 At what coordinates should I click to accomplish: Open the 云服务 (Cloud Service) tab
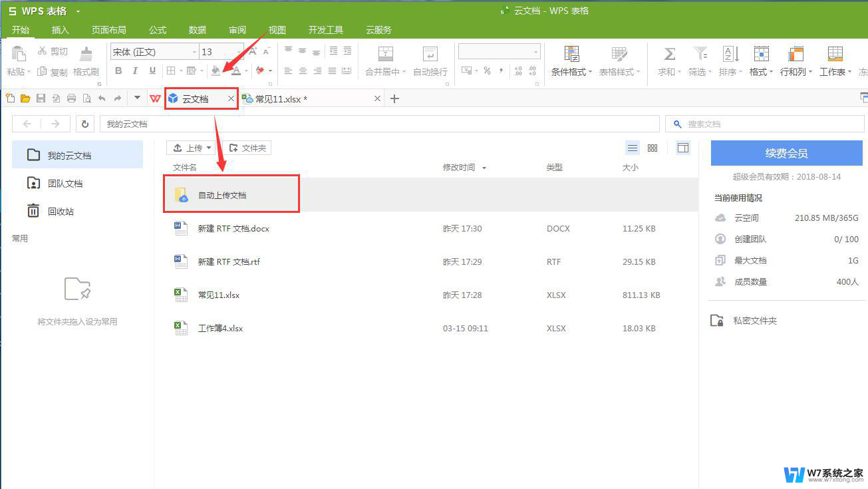379,30
